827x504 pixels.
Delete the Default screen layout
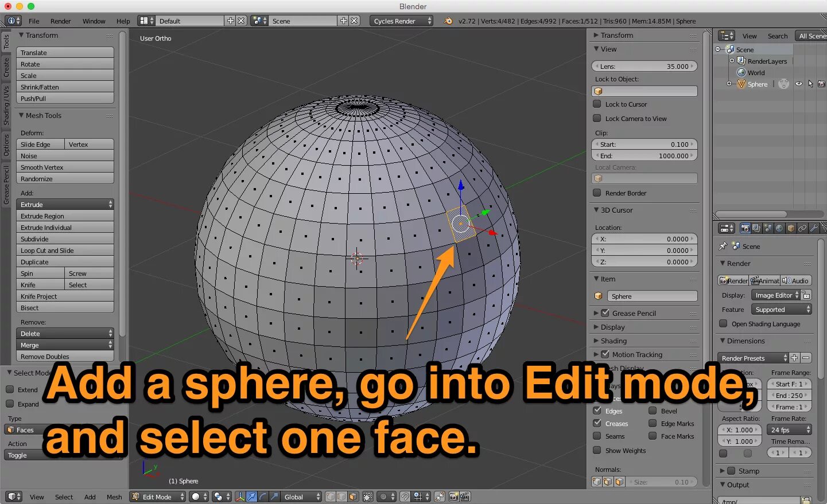click(x=241, y=21)
